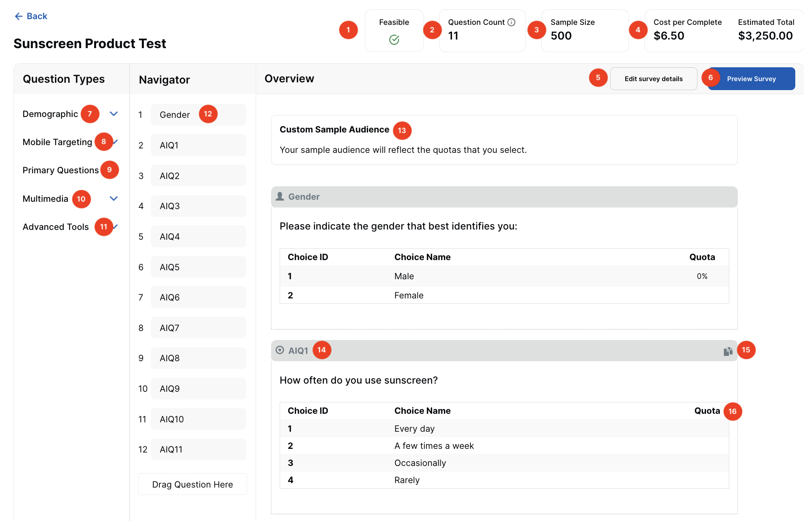Click the Drag Question Here drop zone
The width and height of the screenshot is (812, 521).
click(192, 484)
